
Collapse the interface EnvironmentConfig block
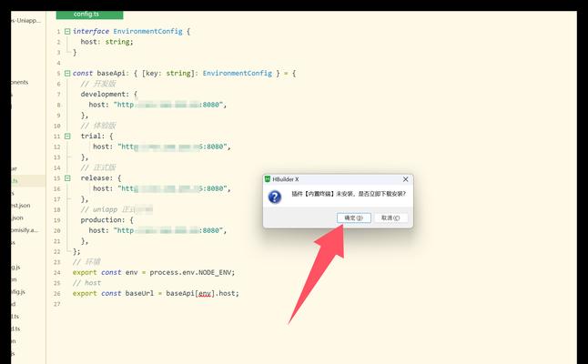67,32
